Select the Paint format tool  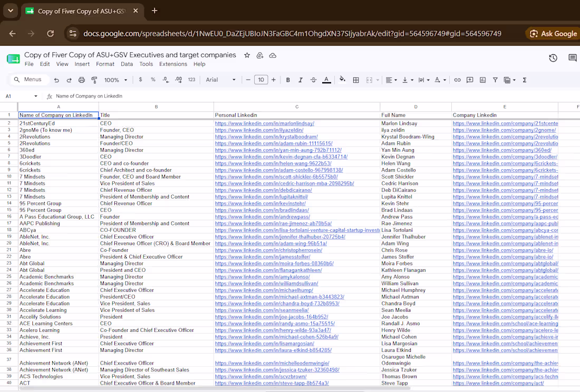(94, 80)
